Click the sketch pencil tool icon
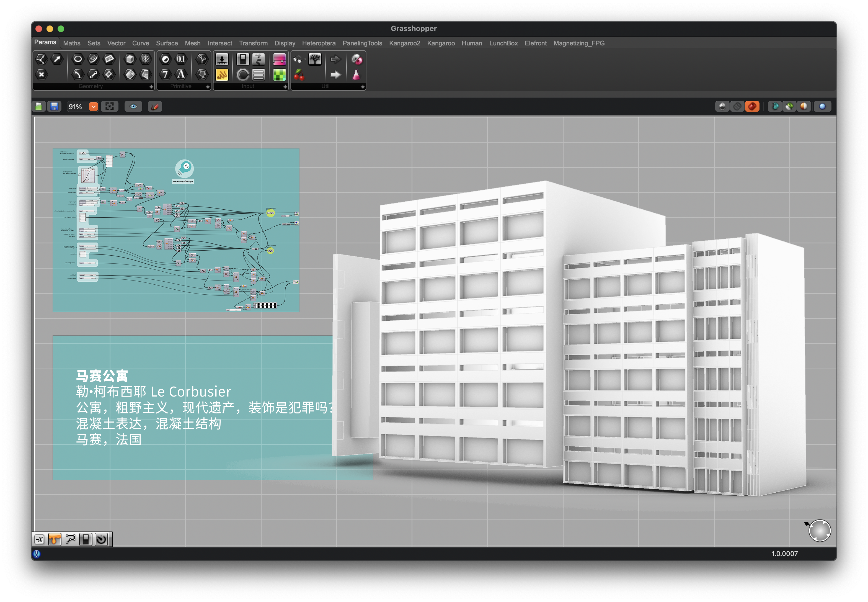 point(155,107)
